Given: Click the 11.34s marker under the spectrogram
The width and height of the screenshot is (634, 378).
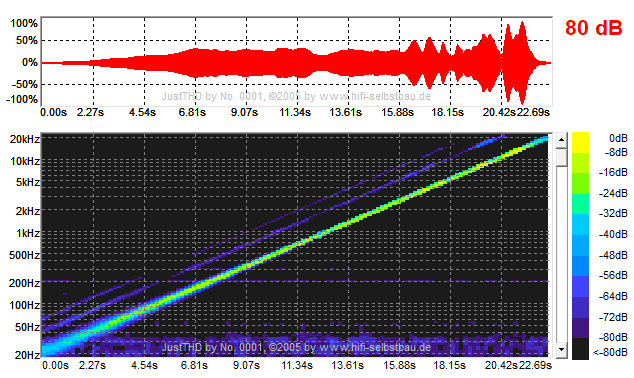Looking at the screenshot, I should point(297,365).
